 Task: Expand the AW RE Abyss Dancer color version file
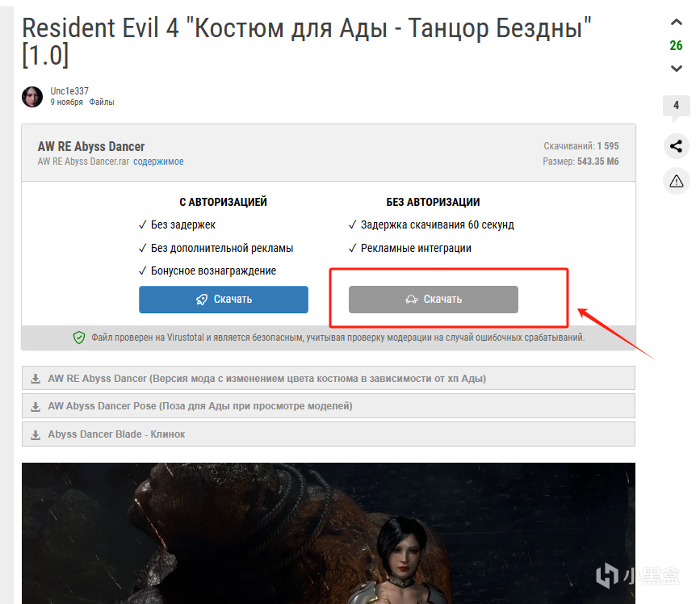point(329,378)
